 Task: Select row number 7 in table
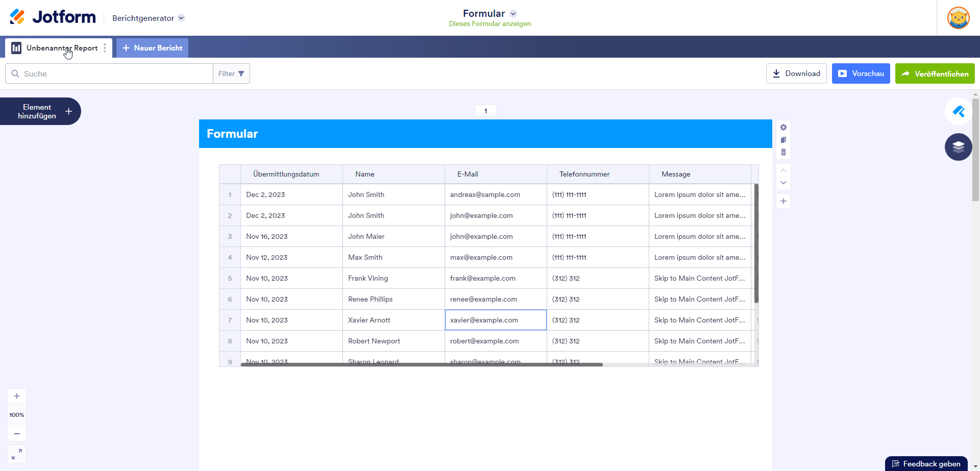click(x=230, y=320)
